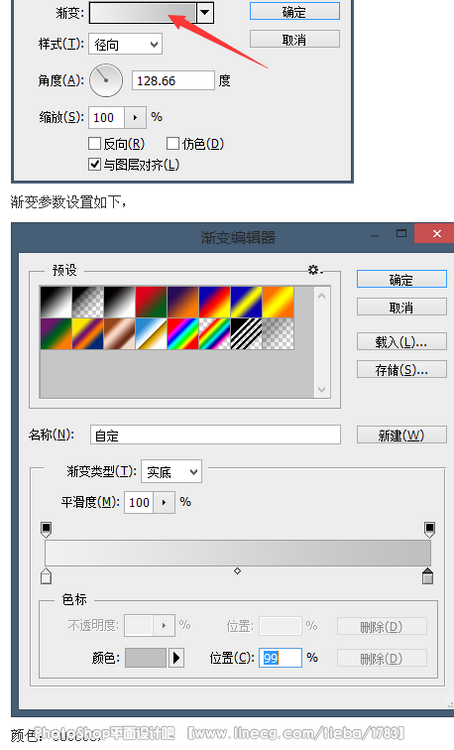Select the neutral density transparent preset
Screen dimensions: 454x750
pos(278,333)
